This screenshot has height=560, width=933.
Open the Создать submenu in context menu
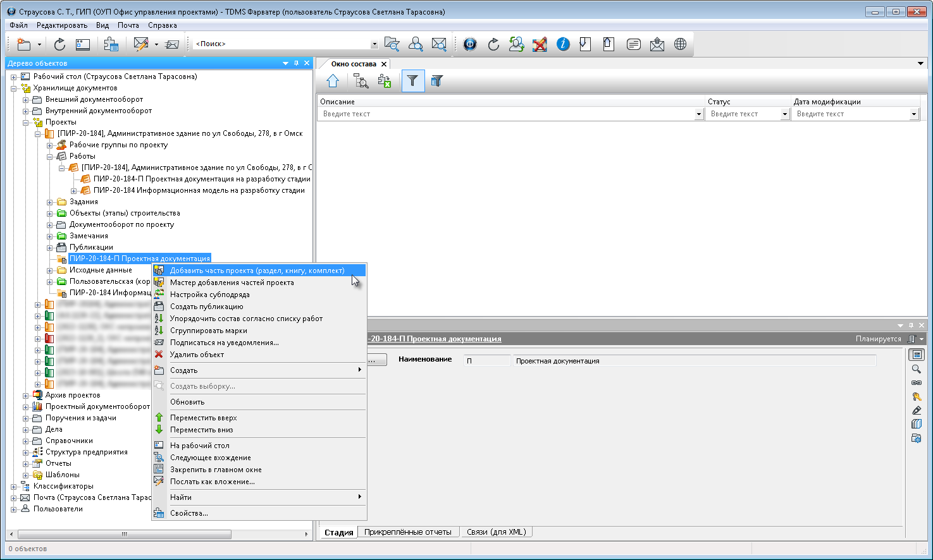(x=259, y=370)
